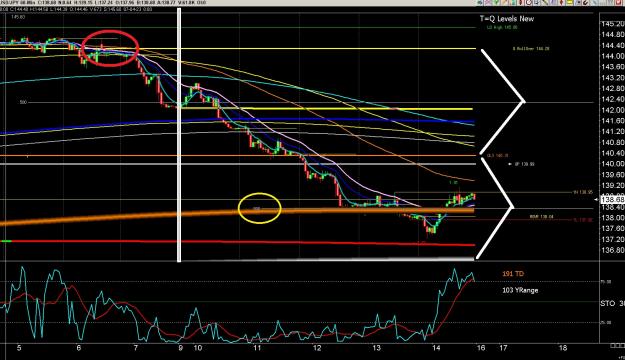
Task: Click the 143.20 price axis label
Action: (x=613, y=78)
